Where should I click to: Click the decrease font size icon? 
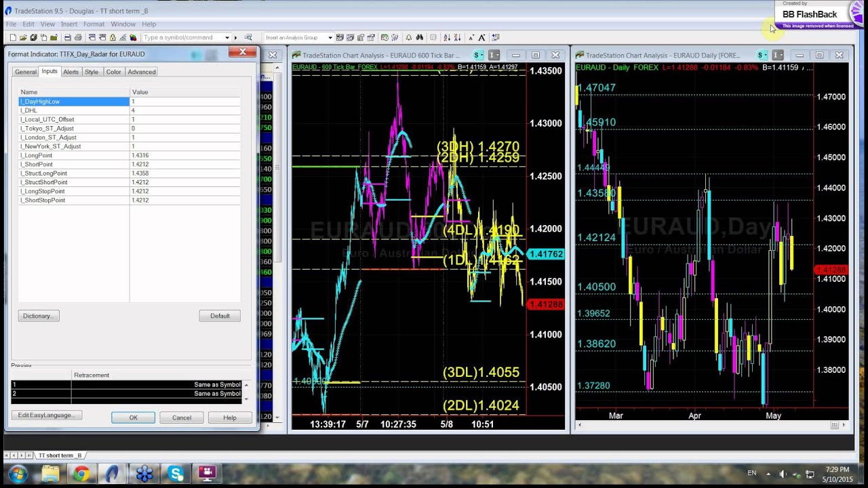pyautogui.click(x=471, y=37)
